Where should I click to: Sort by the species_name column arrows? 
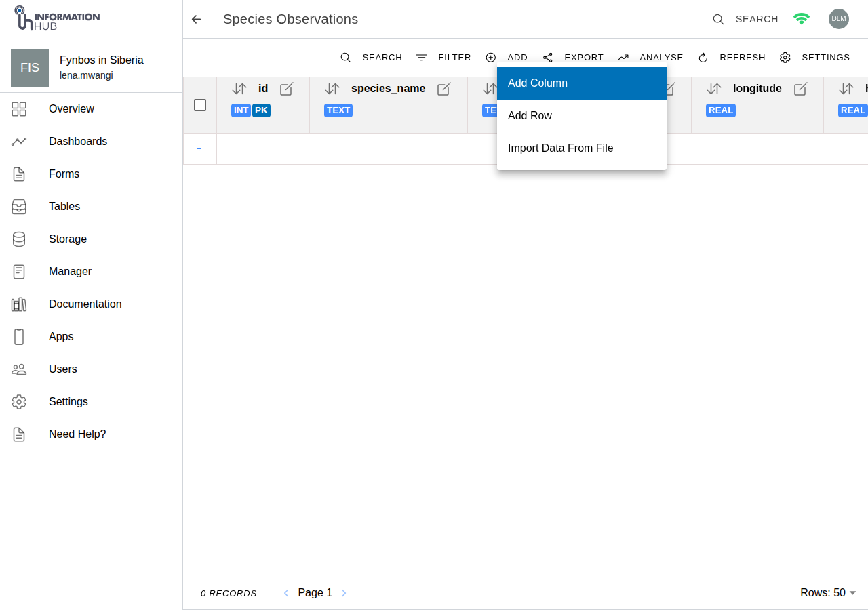(332, 89)
